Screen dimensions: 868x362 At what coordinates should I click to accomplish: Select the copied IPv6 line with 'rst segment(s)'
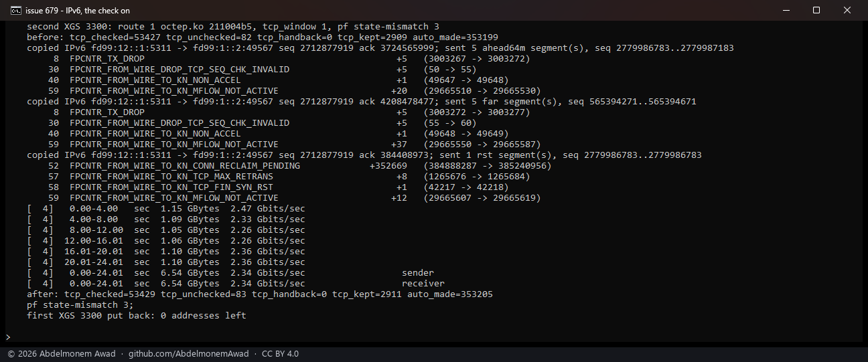click(x=364, y=155)
